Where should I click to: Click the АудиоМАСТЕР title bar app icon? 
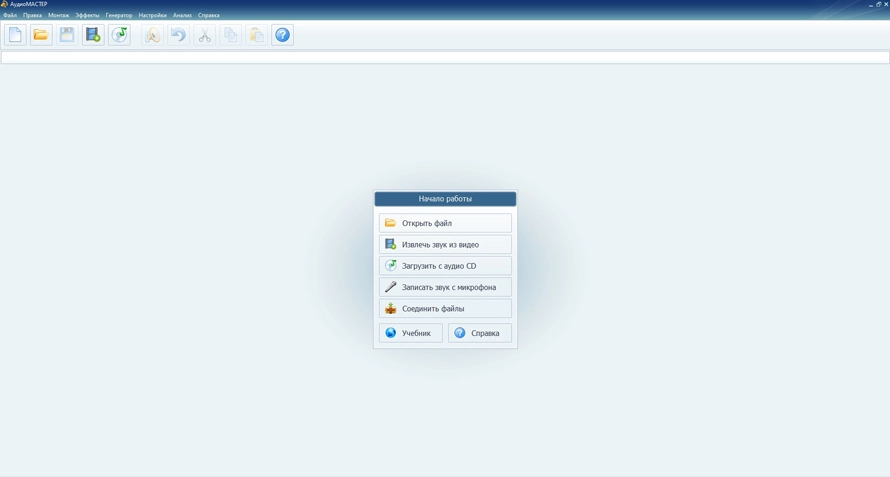click(4, 4)
